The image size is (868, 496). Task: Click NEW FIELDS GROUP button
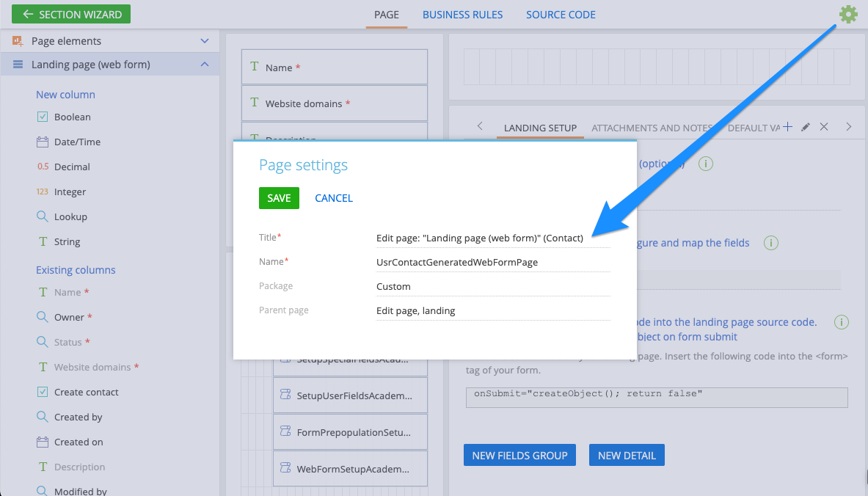[x=519, y=455]
